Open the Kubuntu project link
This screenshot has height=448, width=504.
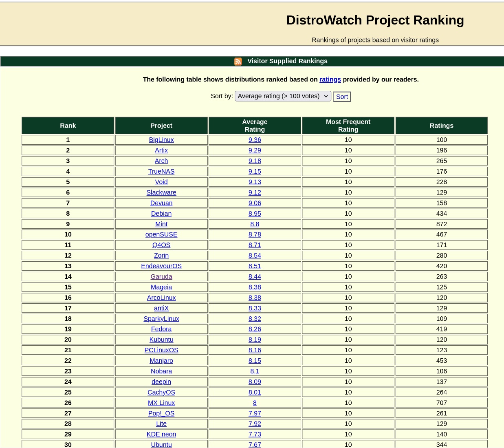161,340
